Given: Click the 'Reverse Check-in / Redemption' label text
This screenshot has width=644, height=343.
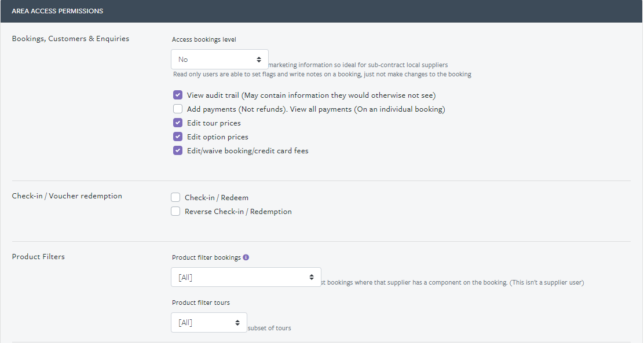Looking at the screenshot, I should [238, 212].
